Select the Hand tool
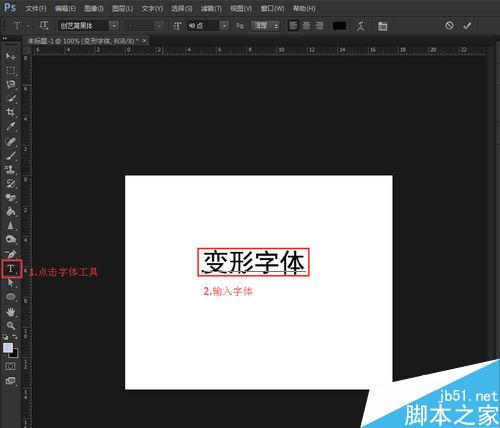 [10, 311]
